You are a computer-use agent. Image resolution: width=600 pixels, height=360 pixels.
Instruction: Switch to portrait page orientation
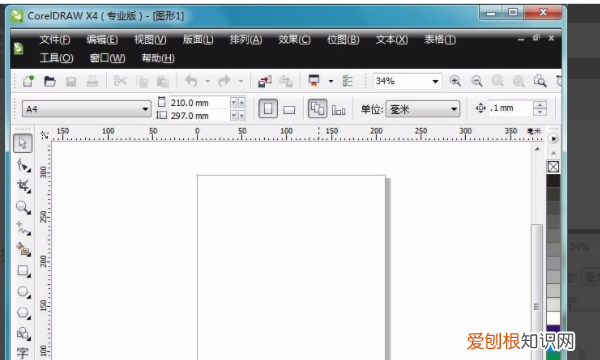(x=268, y=109)
